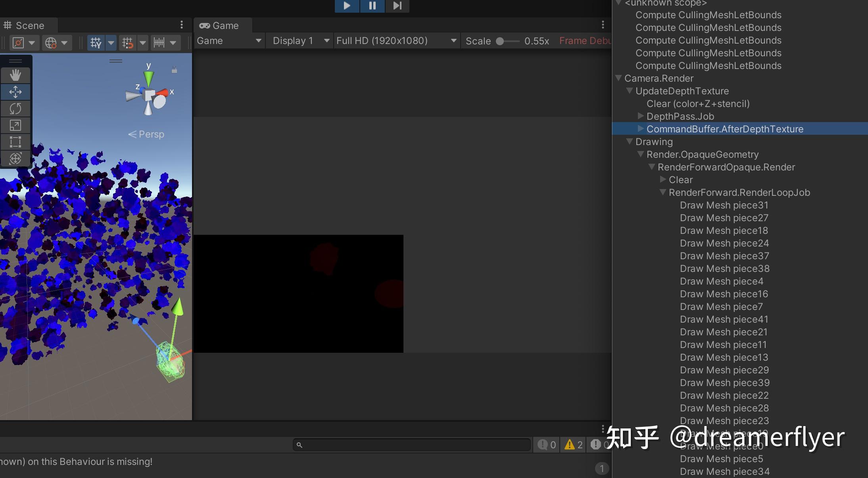Screen dimensions: 868x478
Task: Open the Display 1 dropdown
Action: click(299, 40)
